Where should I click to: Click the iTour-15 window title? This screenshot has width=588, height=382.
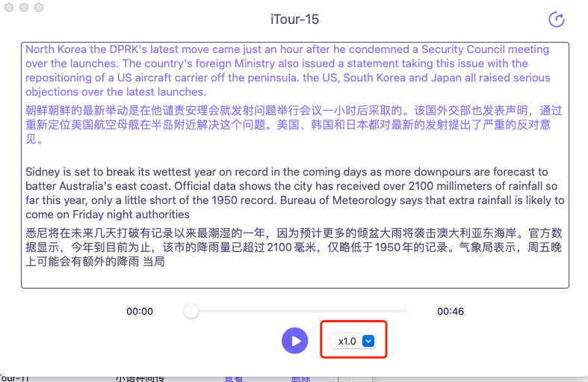294,19
